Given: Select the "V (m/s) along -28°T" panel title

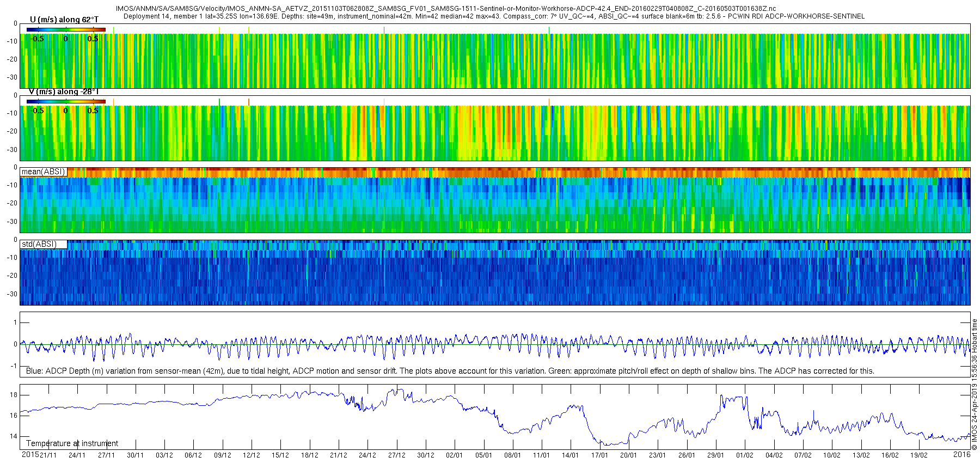Looking at the screenshot, I should [64, 92].
